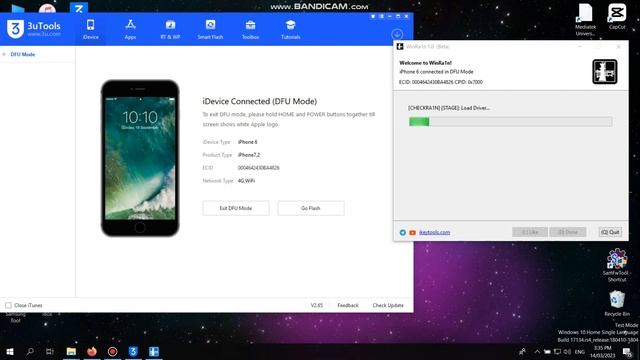Open the Apps tab in 3uTools
Viewport: 640px width, 360px height.
tap(130, 29)
